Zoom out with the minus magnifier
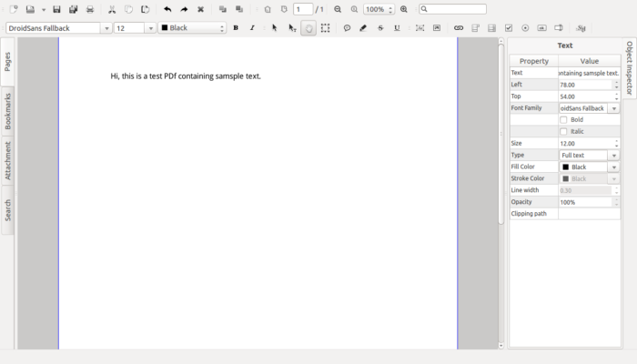Viewport: 637px width, 364px height. click(338, 9)
